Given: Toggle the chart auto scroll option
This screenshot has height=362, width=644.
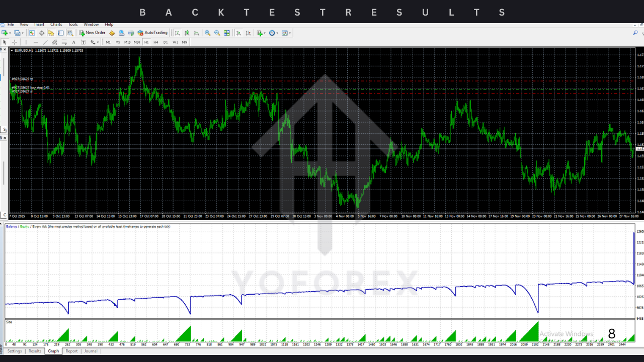Looking at the screenshot, I should click(x=238, y=33).
